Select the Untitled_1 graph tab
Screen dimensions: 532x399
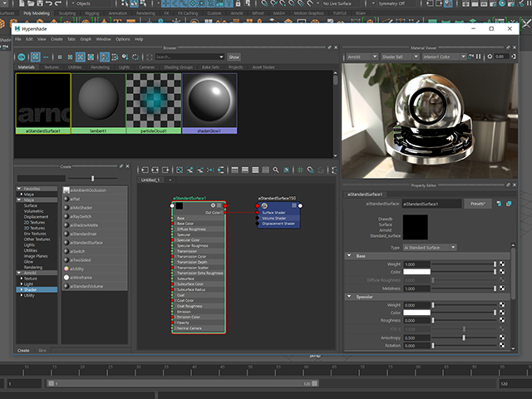click(150, 180)
